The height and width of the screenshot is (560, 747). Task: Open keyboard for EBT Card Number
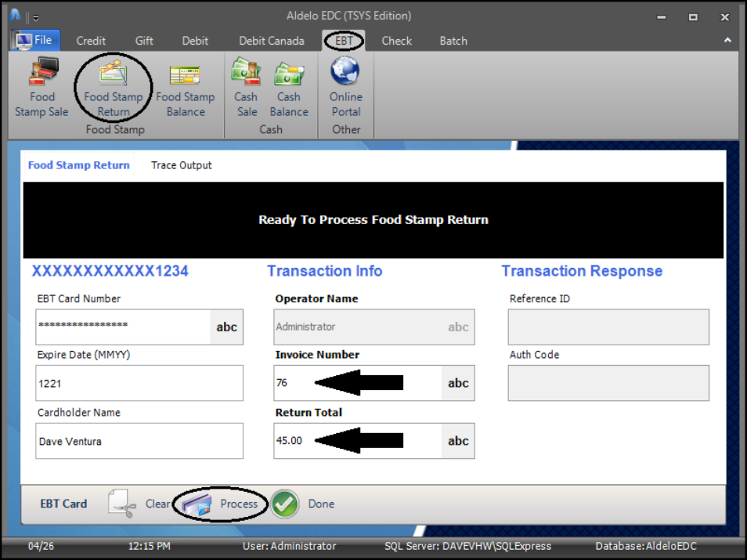pyautogui.click(x=227, y=327)
